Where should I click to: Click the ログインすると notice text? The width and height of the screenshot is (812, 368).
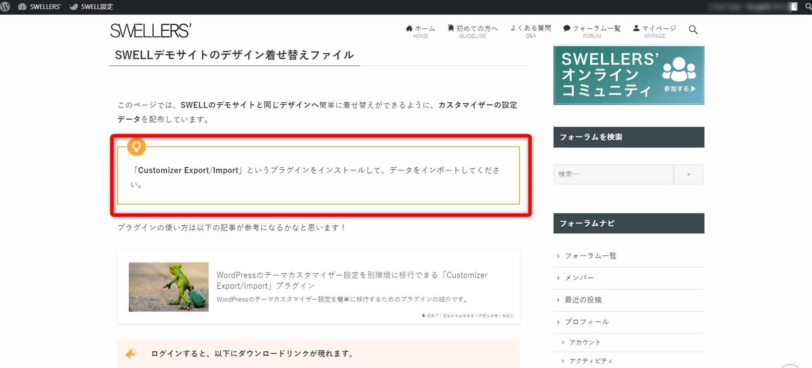(252, 354)
